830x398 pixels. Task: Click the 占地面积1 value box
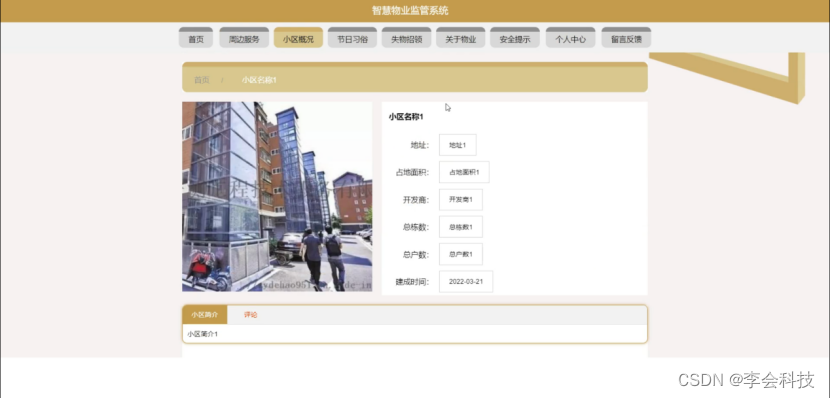tap(464, 173)
